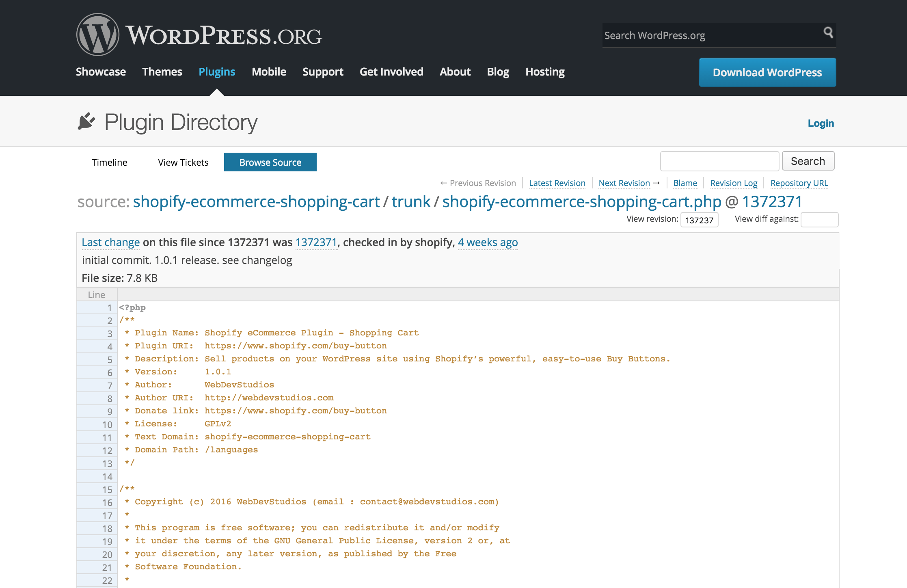Click shopify-ecommerce-shopping-cart.php file link in path
This screenshot has height=588, width=907.
coord(582,201)
